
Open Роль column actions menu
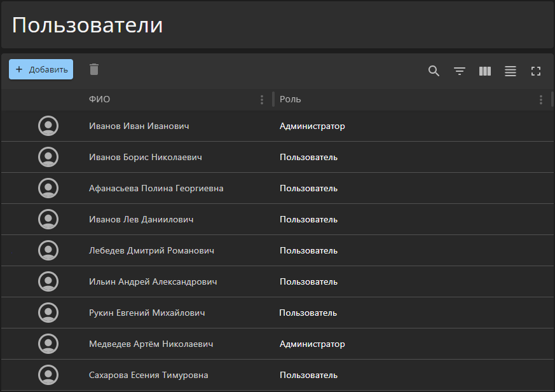pyautogui.click(x=541, y=100)
